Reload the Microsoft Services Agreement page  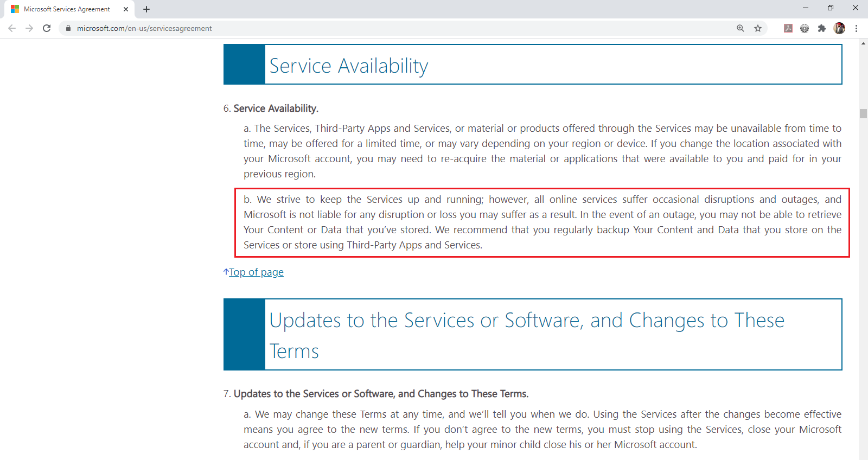coord(47,28)
